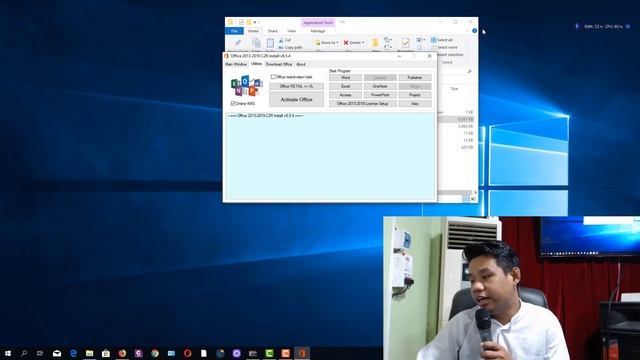640x360 pixels.
Task: Click the Office RETAIL => VL button
Action: tap(296, 86)
